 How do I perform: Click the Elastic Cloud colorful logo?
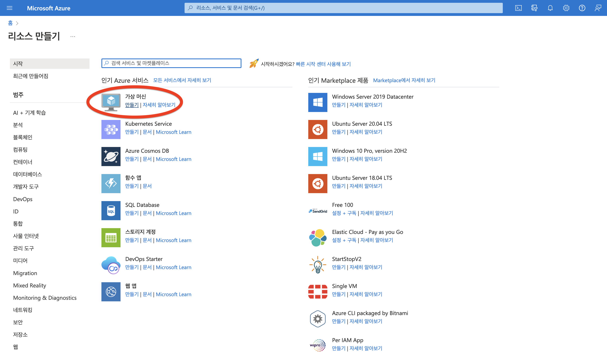coord(318,238)
